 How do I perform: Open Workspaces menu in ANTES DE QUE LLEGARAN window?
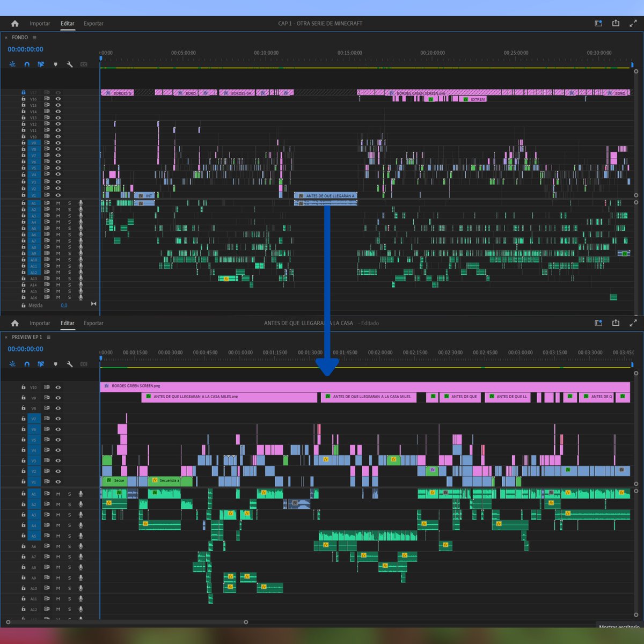click(x=598, y=323)
